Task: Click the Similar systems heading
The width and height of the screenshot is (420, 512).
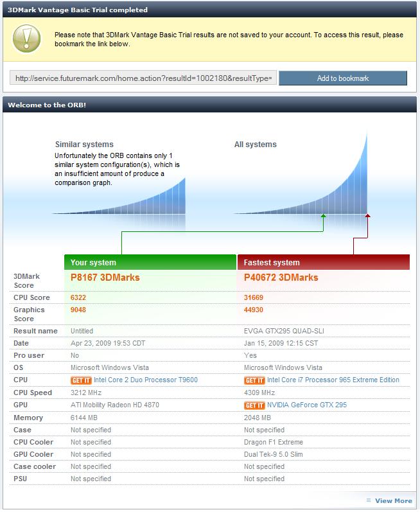Action: (x=84, y=145)
